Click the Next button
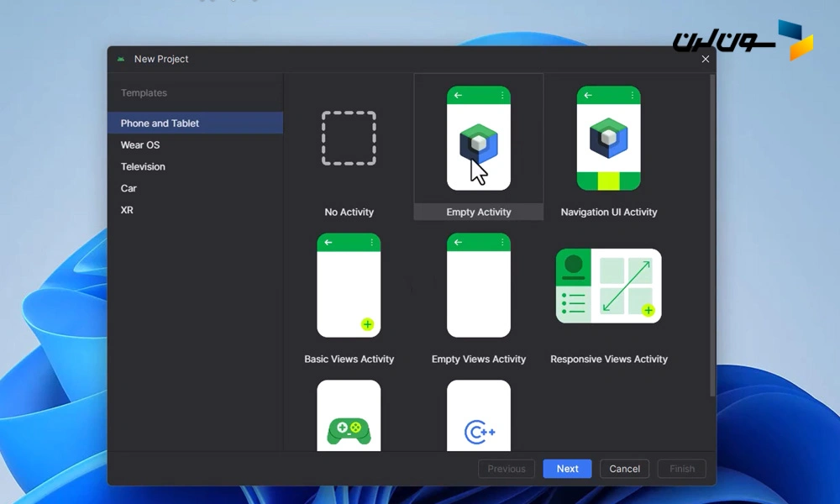Screen dimensions: 840x504 567,469
